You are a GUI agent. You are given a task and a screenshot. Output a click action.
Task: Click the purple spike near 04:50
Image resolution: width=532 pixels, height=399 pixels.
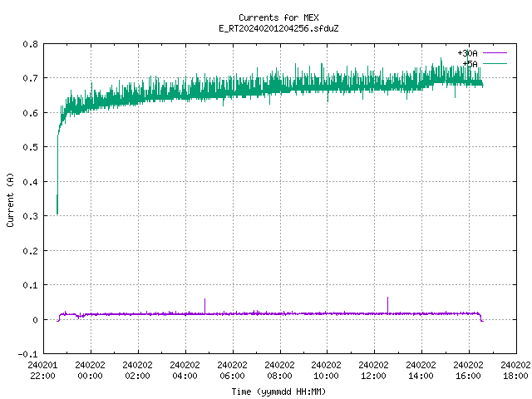pos(205,306)
